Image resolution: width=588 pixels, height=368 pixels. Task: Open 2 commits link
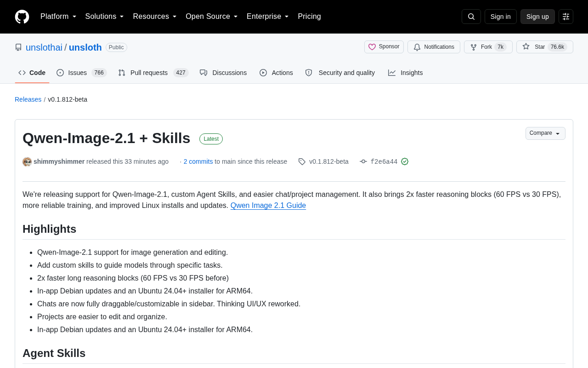(198, 161)
